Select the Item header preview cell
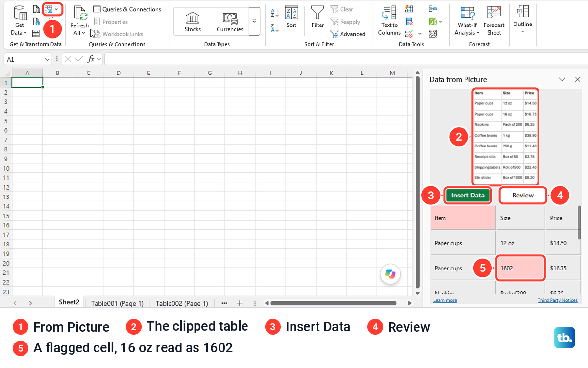This screenshot has width=588, height=368. click(x=463, y=218)
